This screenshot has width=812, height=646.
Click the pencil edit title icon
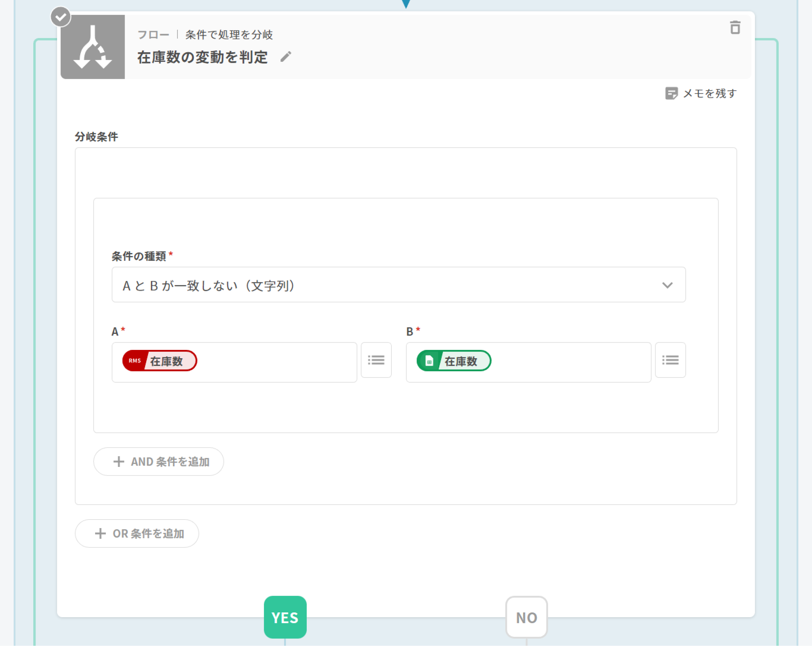point(286,57)
